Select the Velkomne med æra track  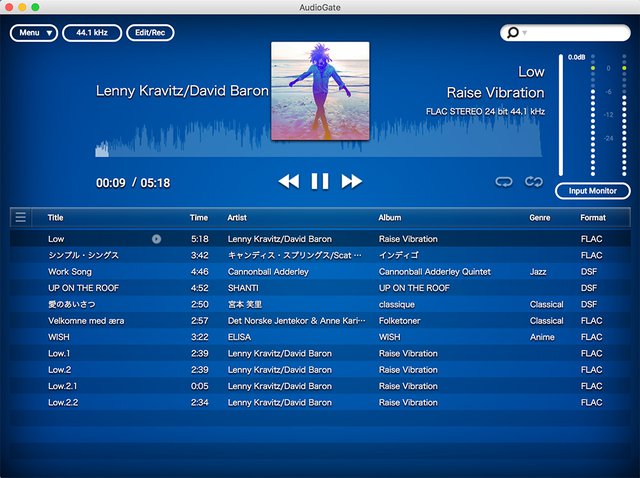[x=86, y=321]
